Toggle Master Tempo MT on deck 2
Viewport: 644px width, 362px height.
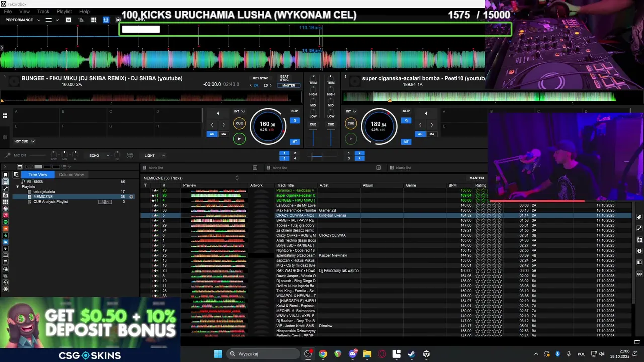[x=406, y=141]
